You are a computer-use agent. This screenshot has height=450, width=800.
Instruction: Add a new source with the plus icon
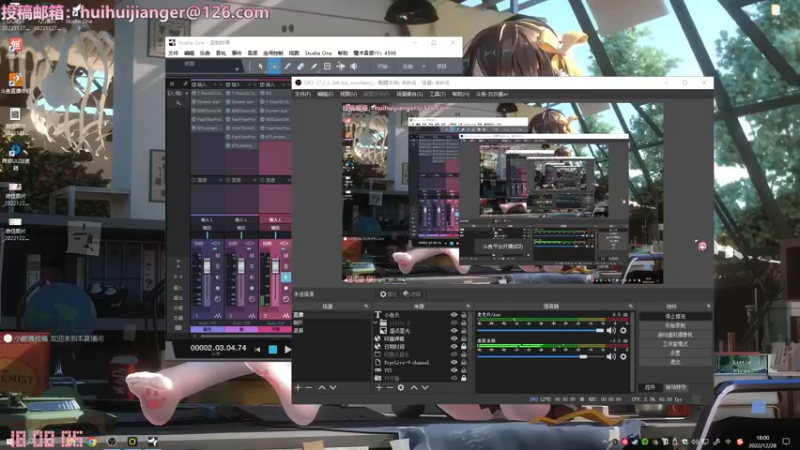click(379, 388)
